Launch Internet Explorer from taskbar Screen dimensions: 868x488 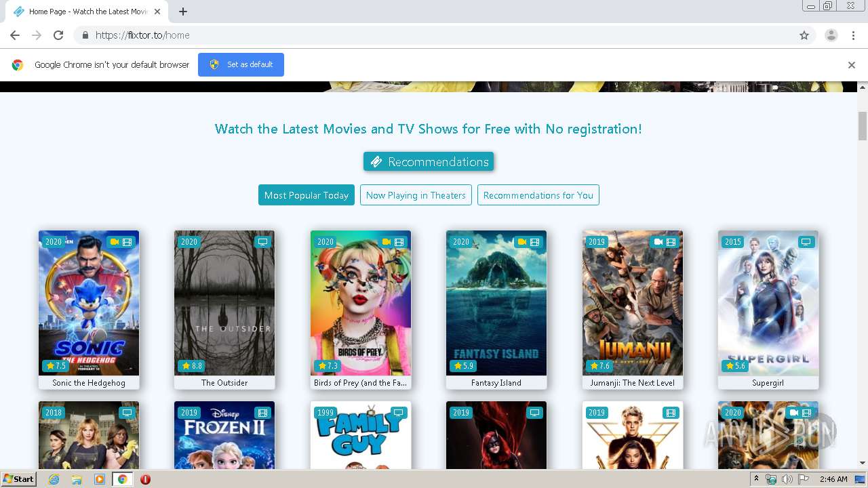(54, 479)
